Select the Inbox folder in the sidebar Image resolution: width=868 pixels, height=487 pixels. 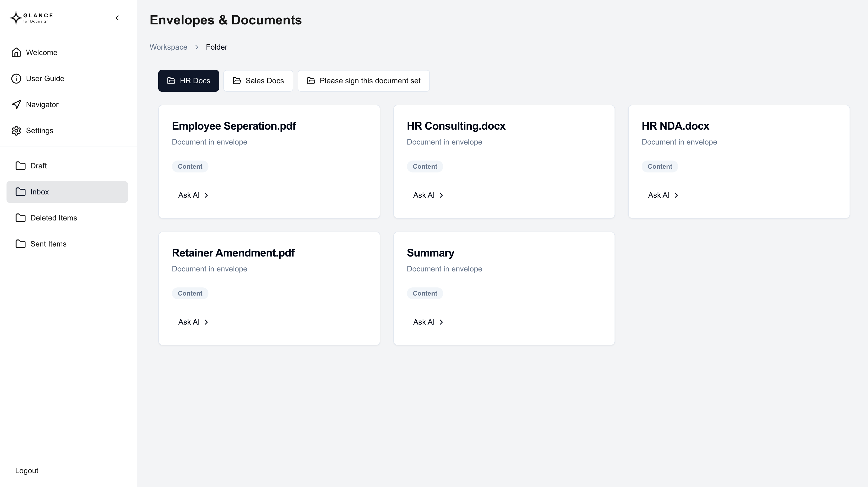pos(67,192)
